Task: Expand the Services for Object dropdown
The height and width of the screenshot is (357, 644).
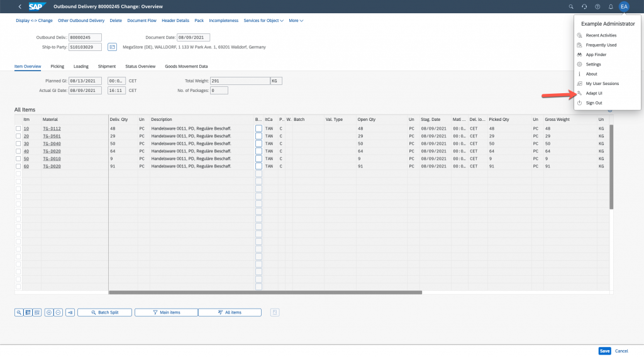Action: 264,21
